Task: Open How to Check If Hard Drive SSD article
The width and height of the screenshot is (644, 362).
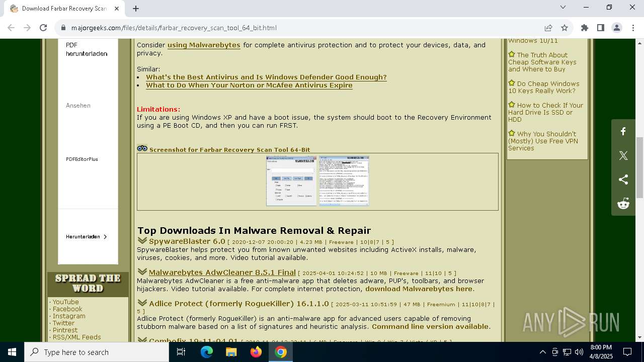Action: [545, 112]
